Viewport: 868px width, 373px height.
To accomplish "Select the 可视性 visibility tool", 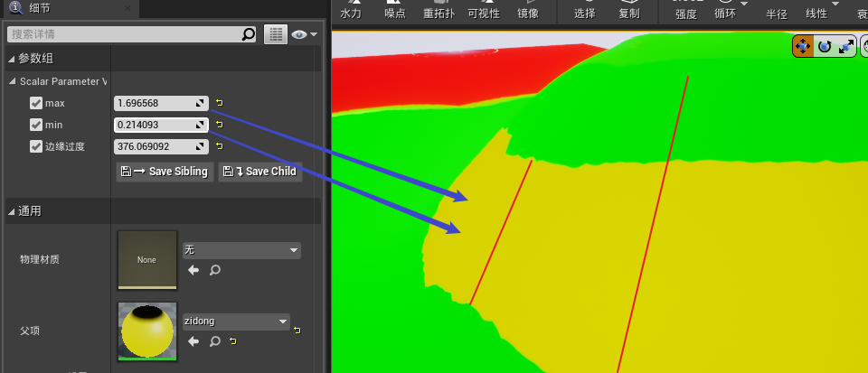I will click(483, 10).
